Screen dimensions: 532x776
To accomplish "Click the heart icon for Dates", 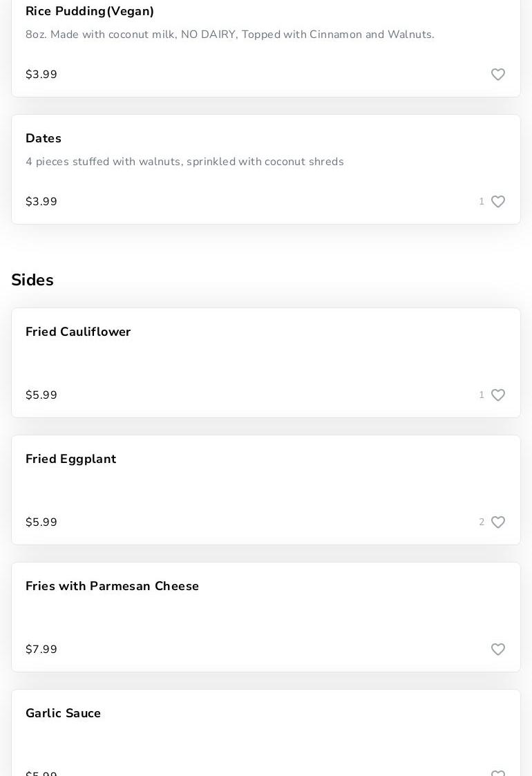I will coord(498,202).
